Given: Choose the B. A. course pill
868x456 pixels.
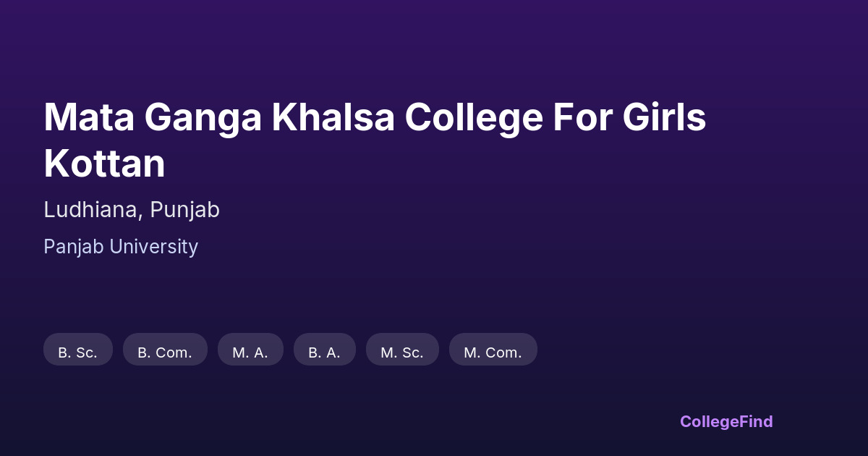Looking at the screenshot, I should (324, 352).
